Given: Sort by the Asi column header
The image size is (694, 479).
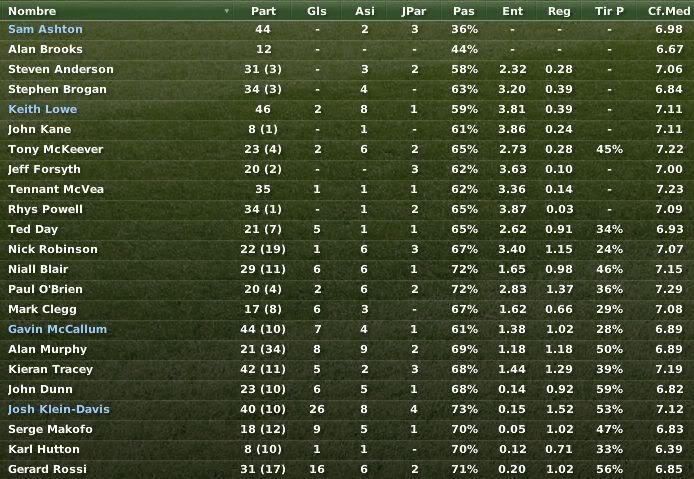Looking at the screenshot, I should [364, 11].
